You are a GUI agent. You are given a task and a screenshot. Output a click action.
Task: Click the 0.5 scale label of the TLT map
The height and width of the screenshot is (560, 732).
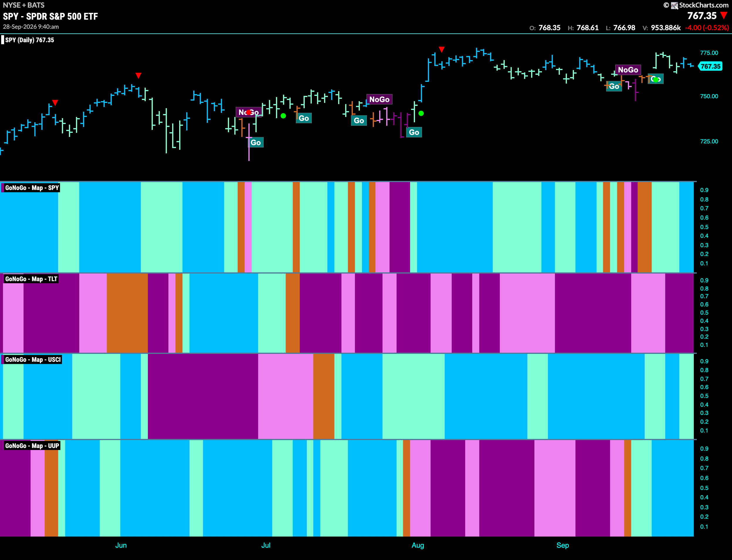(x=704, y=313)
